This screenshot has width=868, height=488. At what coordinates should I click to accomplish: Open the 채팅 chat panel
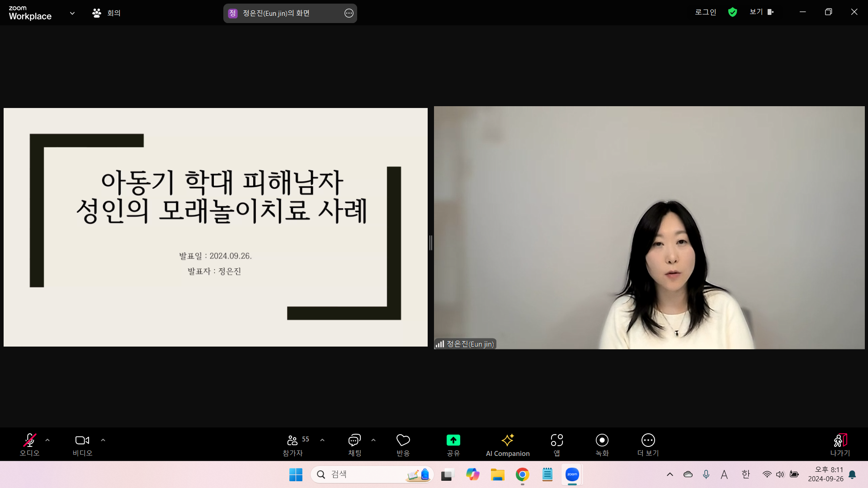tap(354, 445)
